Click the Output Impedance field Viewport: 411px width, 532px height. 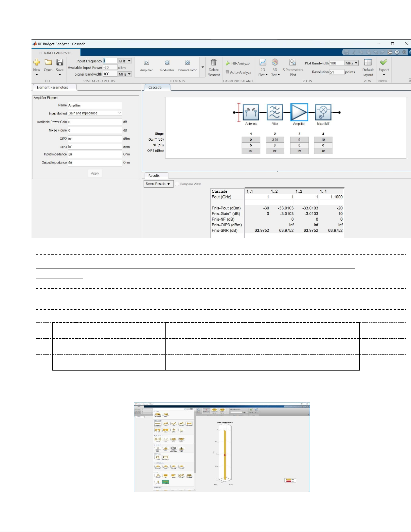point(95,162)
